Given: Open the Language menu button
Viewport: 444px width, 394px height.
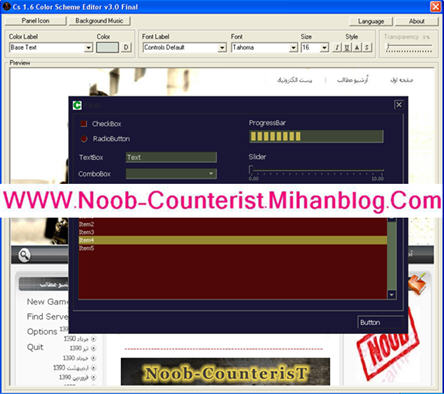Looking at the screenshot, I should click(371, 21).
